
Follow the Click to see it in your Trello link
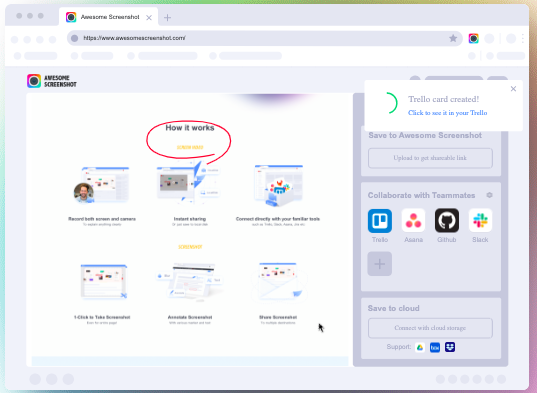coord(448,113)
